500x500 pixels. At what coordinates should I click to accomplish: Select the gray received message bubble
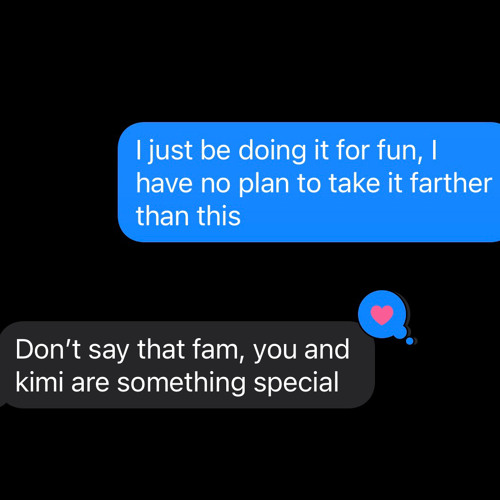[187, 365]
